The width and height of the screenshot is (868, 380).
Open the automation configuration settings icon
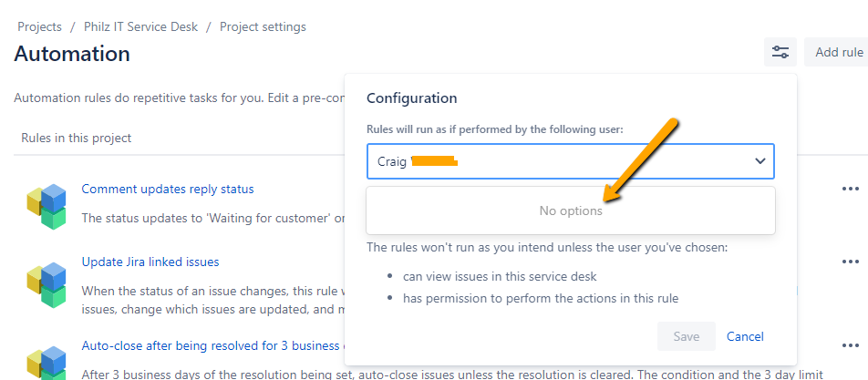click(x=780, y=52)
